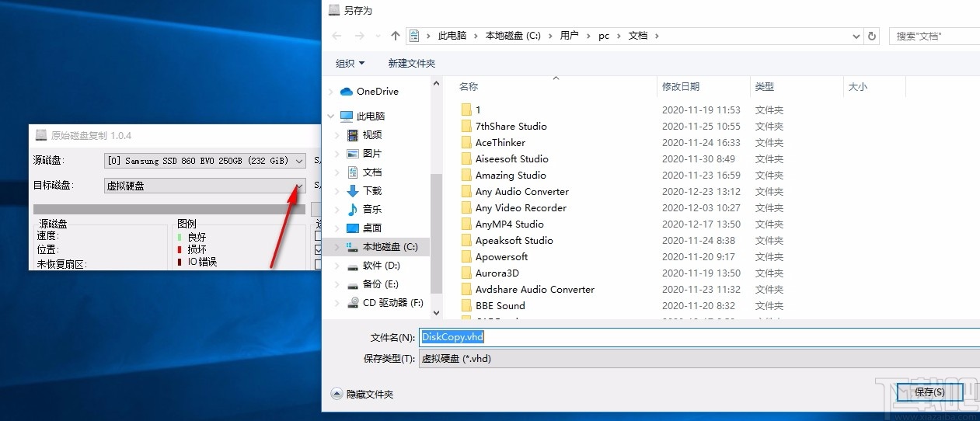The height and width of the screenshot is (421, 980).
Task: Go back with the left arrow button
Action: [x=337, y=36]
